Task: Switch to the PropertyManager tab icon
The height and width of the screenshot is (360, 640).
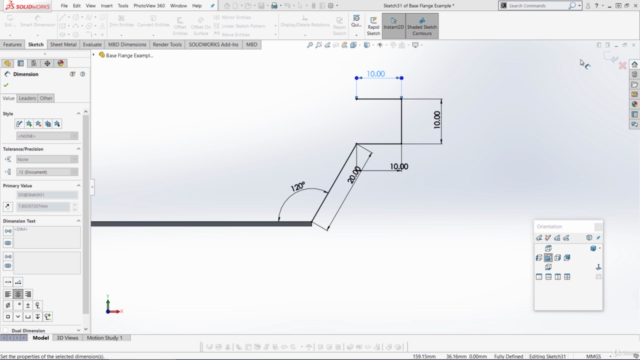Action: click(x=21, y=63)
